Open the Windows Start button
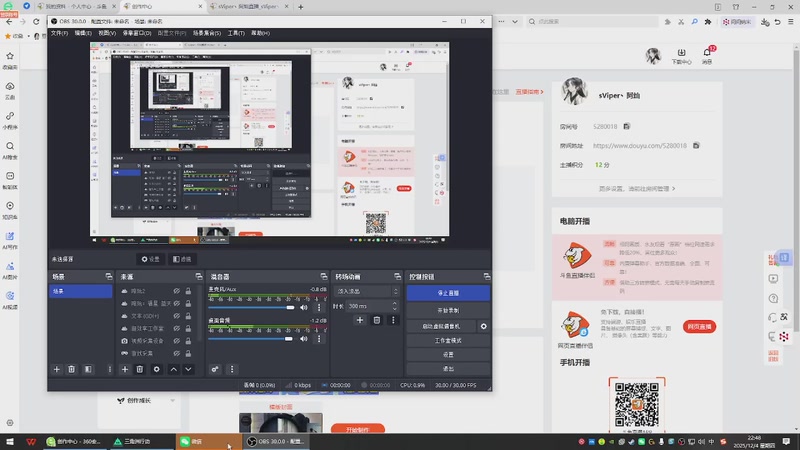The image size is (800, 450). point(10,441)
